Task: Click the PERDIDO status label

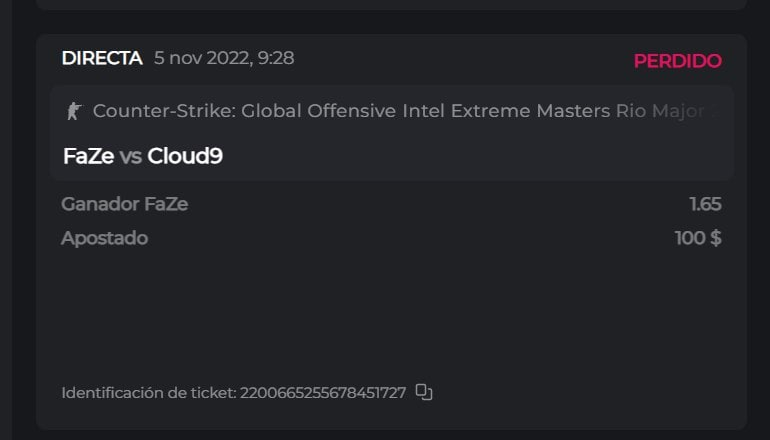Action: coord(677,61)
